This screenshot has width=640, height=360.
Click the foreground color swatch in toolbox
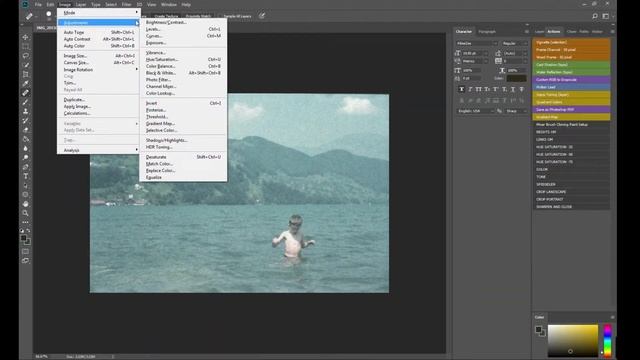click(24, 238)
